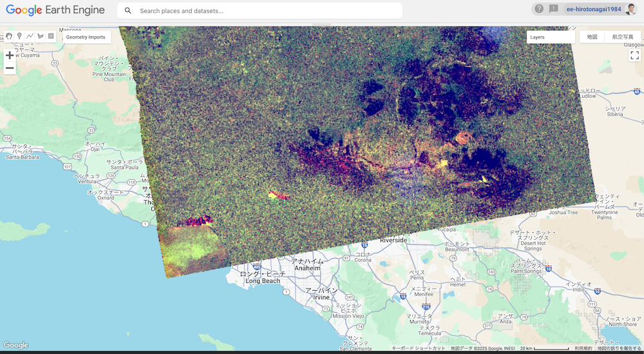Open the ee-hirotonagai1984 account menu
Viewport: 644px width, 354px height.
click(x=593, y=9)
